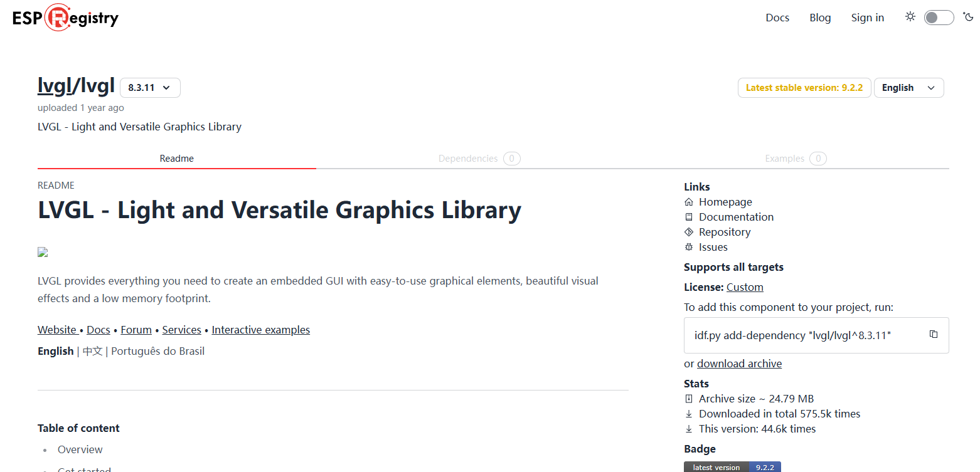980x472 pixels.
Task: Click the idf.py add-dependency command text
Action: pyautogui.click(x=792, y=335)
